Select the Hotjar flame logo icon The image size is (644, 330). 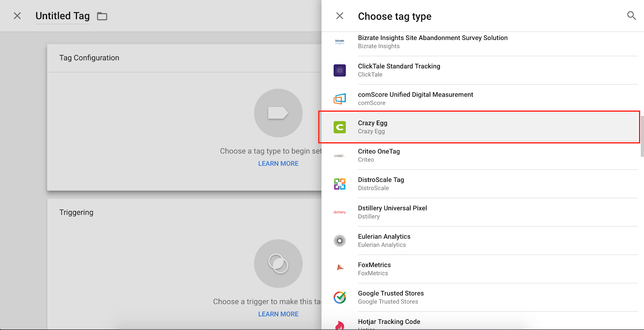click(340, 325)
